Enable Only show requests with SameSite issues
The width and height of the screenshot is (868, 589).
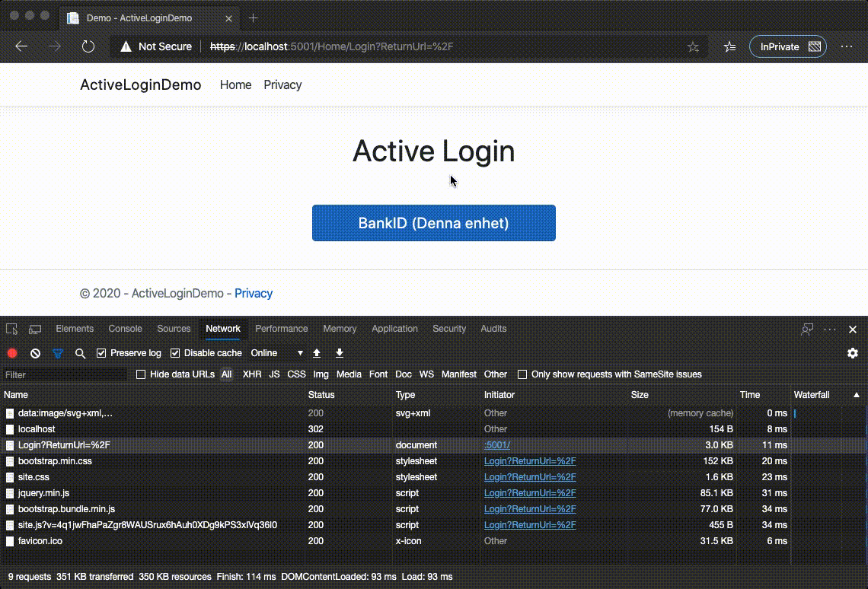(522, 374)
